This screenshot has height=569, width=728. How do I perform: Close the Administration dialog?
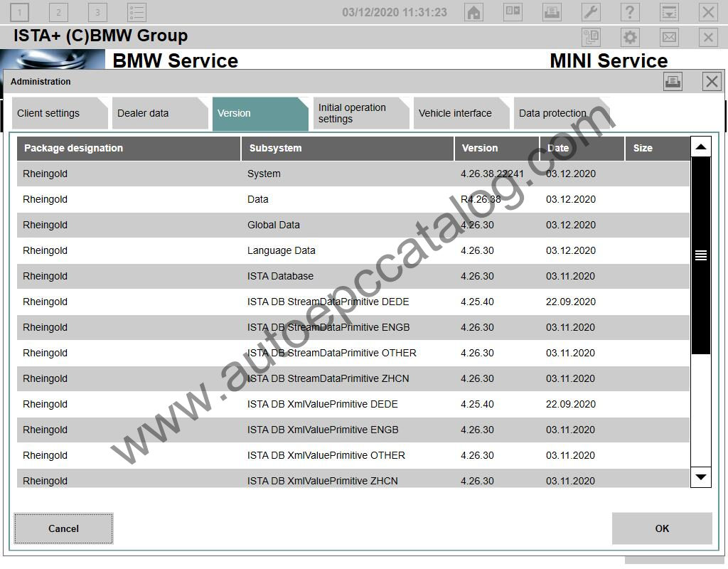pyautogui.click(x=712, y=82)
